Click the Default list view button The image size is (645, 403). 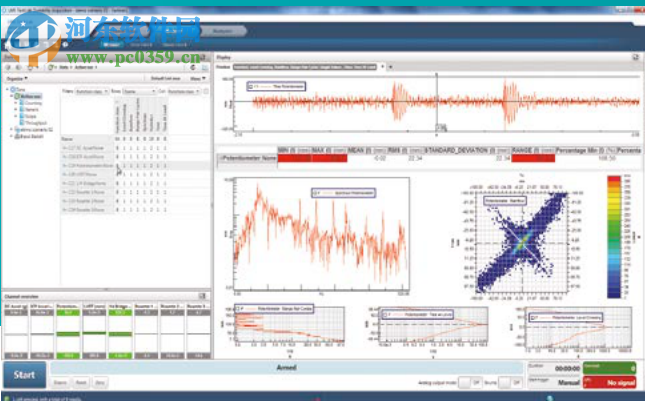[165, 78]
